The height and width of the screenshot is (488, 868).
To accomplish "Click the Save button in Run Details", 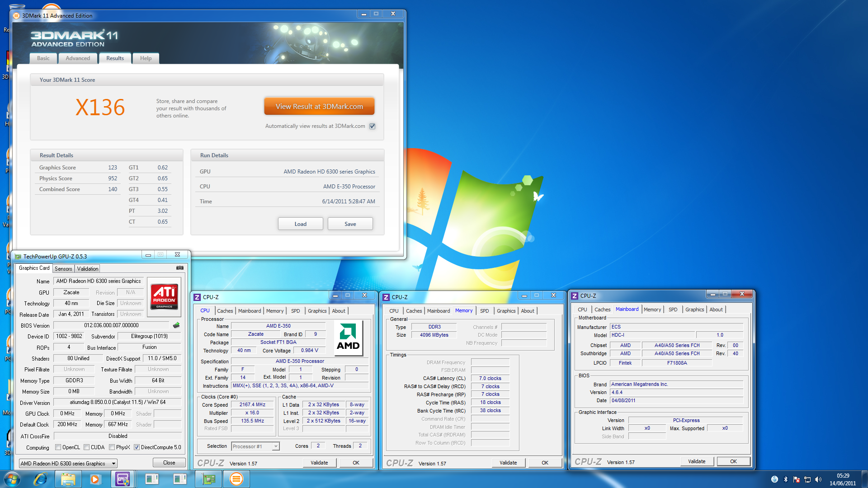I will 350,224.
